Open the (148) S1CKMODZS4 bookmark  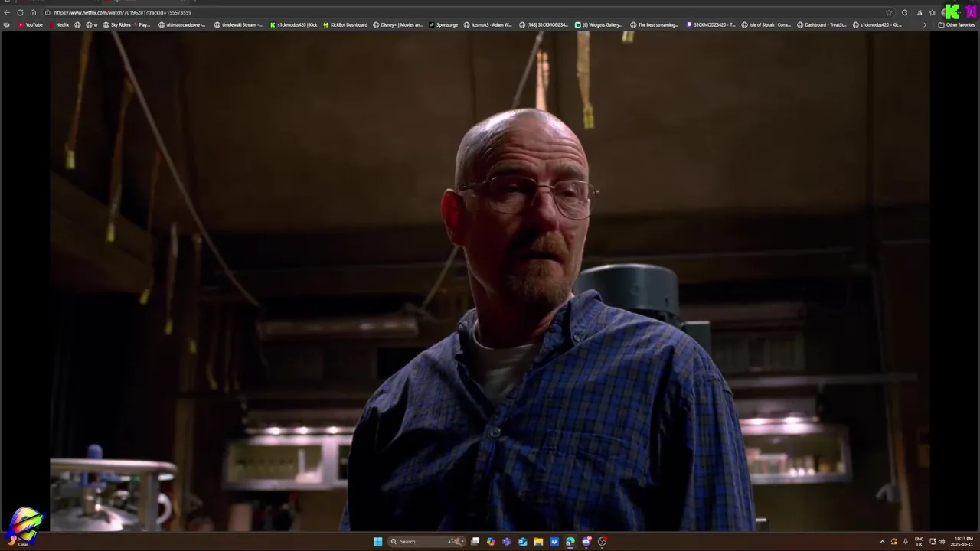click(544, 25)
